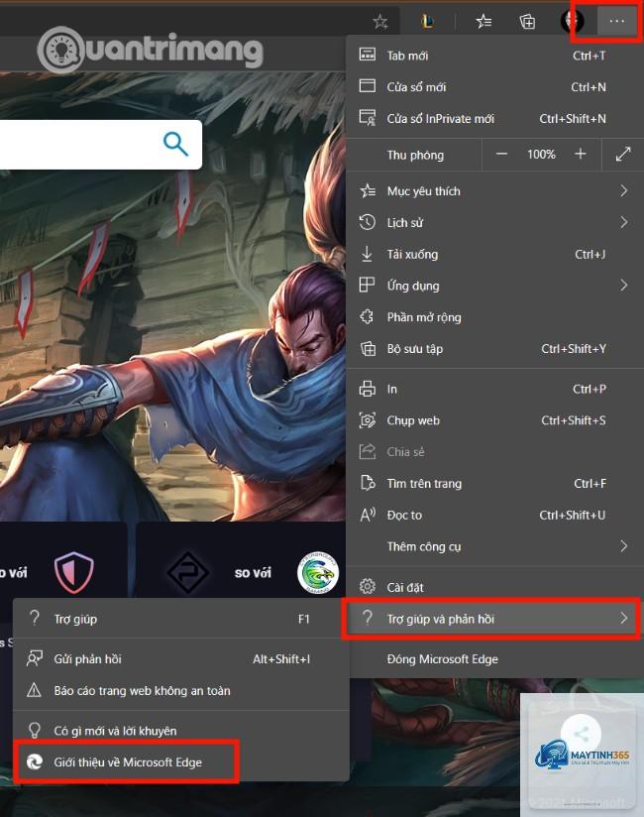Open Tải xuống downloads entry
This screenshot has height=817, width=644.
tap(494, 254)
